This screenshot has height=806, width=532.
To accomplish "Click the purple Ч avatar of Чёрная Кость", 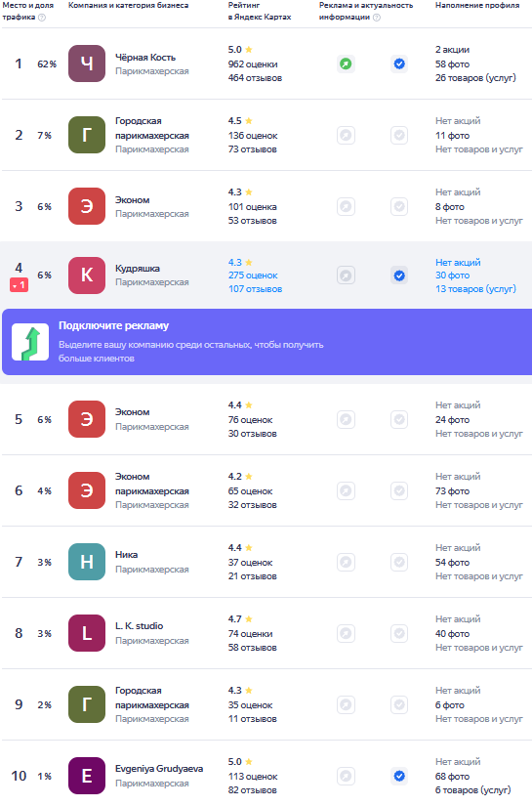I will click(87, 64).
